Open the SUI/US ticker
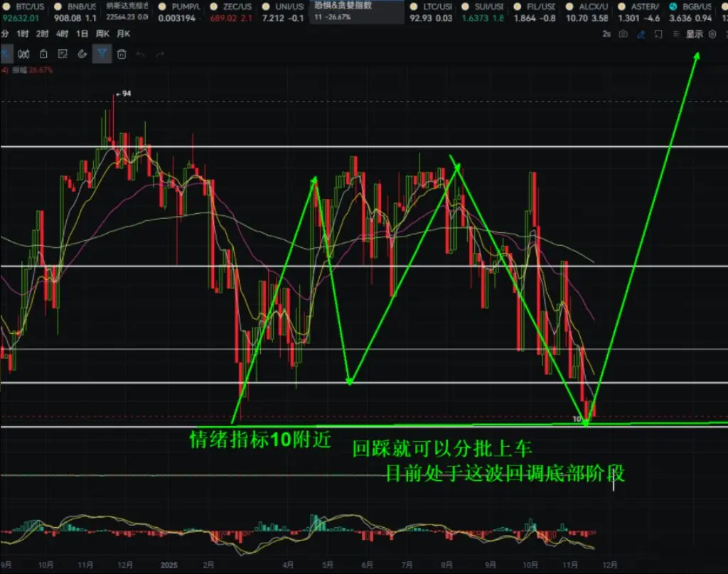728x574 pixels. [483, 12]
